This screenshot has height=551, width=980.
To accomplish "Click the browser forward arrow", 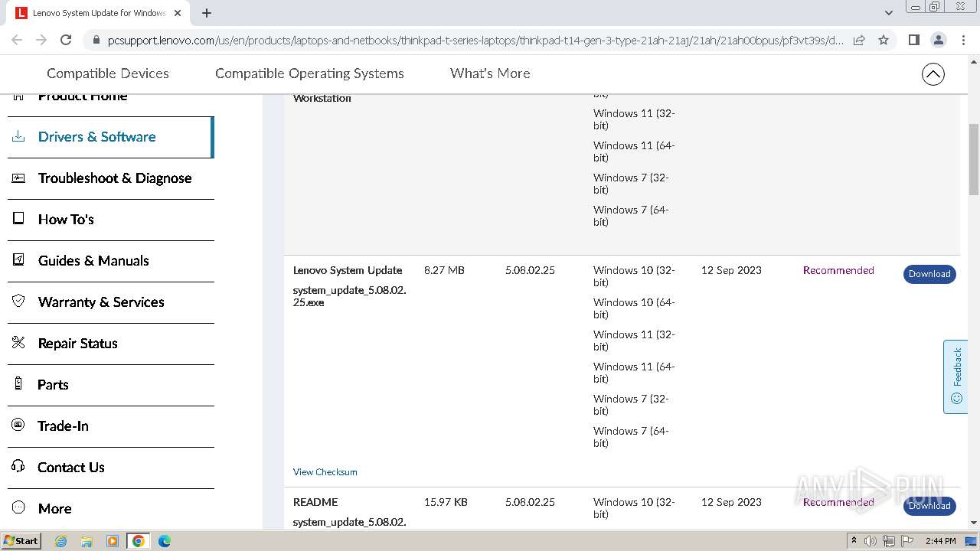I will pyautogui.click(x=41, y=40).
